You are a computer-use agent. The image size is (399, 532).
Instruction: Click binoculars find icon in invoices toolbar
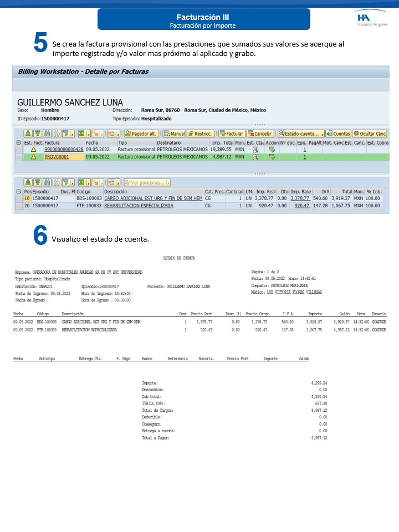pyautogui.click(x=47, y=134)
